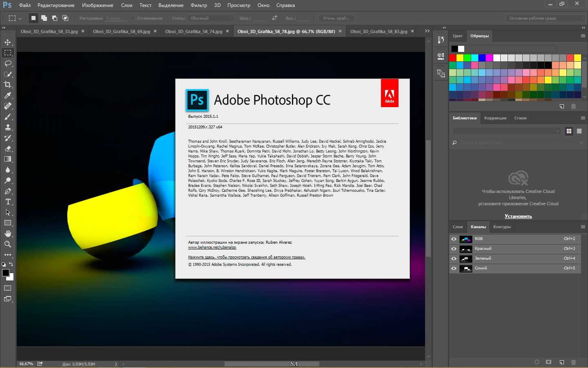Select the Eraser tool

coord(8,148)
